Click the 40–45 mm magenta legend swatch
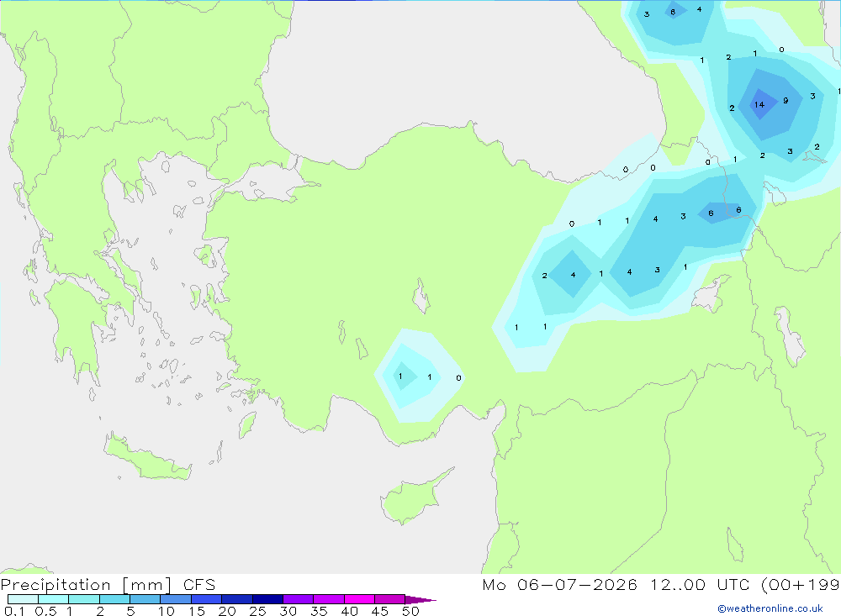The width and height of the screenshot is (841, 616). tap(359, 599)
